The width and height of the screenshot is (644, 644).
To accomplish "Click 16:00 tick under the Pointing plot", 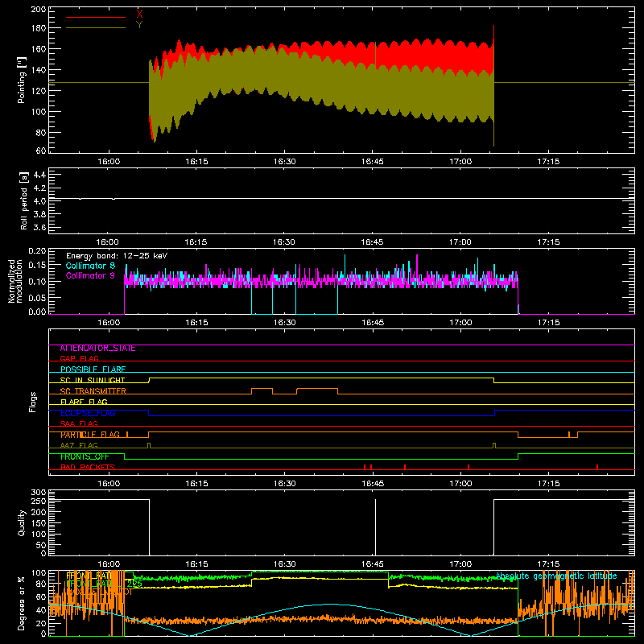I will tap(109, 162).
